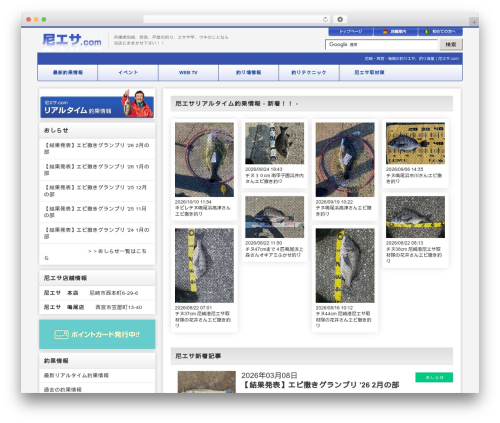Open the fish photo dated 2026/09/24 19:43

click(x=274, y=143)
